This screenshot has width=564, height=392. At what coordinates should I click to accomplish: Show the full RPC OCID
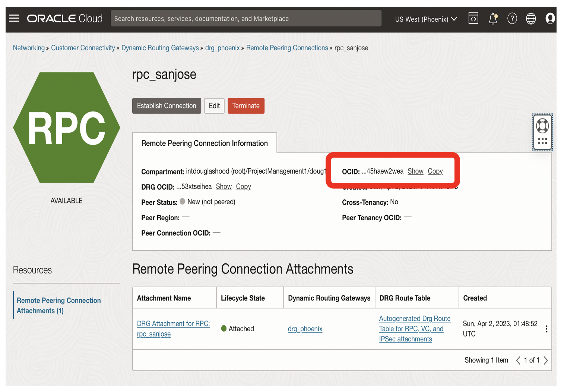415,171
